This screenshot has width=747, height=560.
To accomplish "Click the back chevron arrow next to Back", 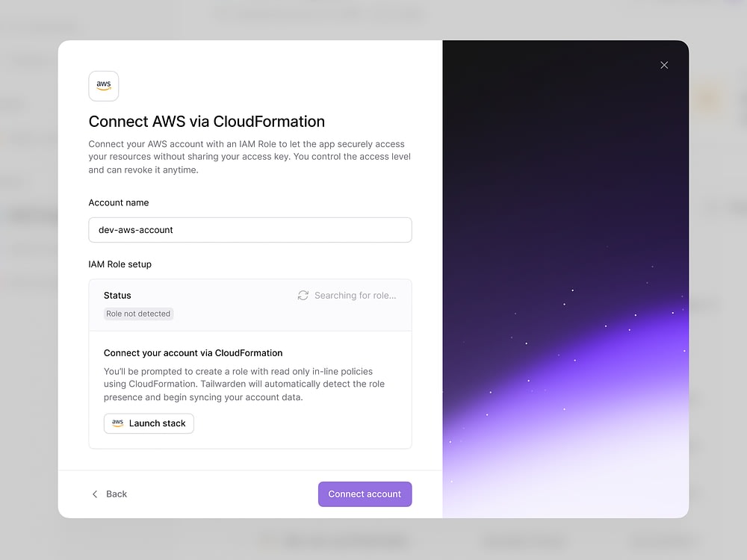I will 95,494.
